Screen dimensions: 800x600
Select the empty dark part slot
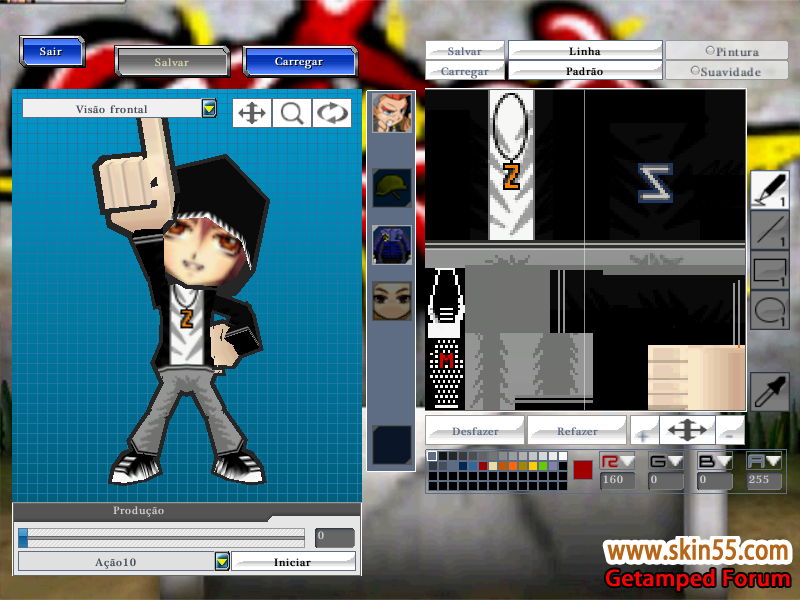[392, 445]
